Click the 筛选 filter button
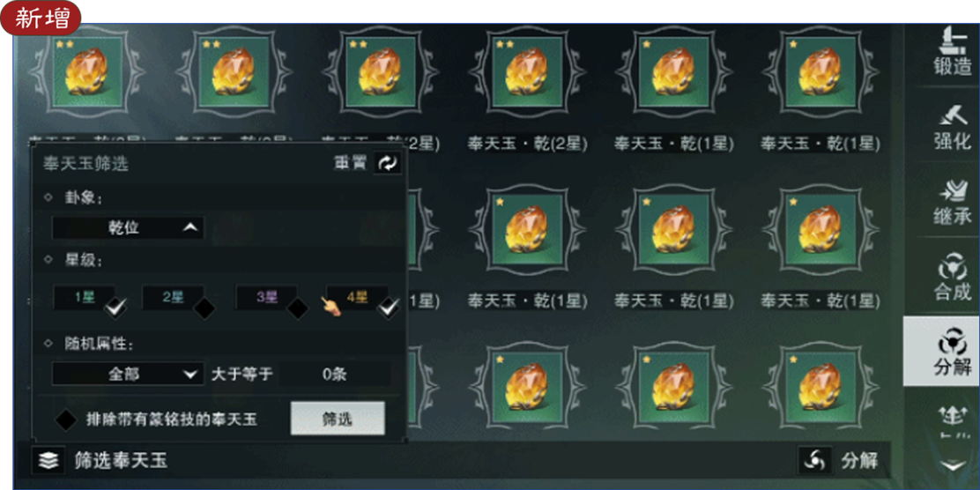 pyautogui.click(x=338, y=419)
